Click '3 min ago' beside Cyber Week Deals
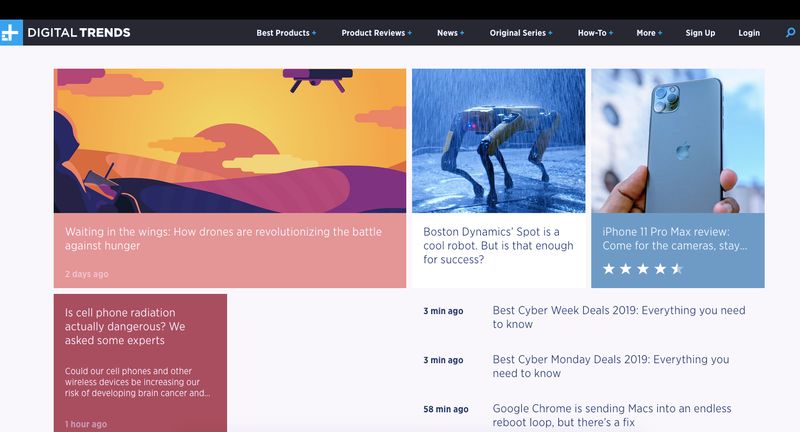The image size is (800, 432). 443,311
